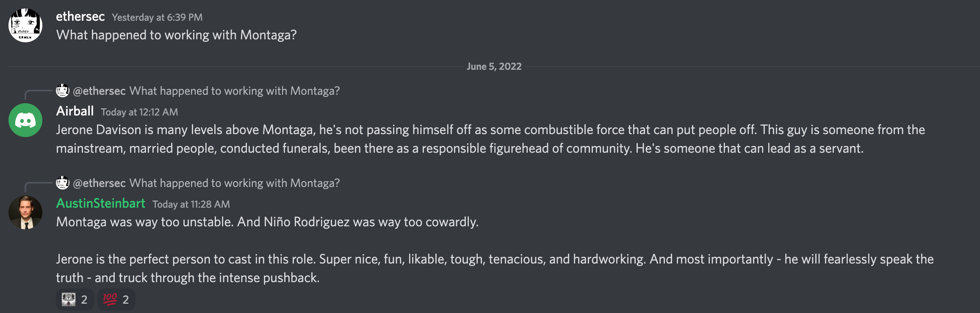
Task: Click the June 5, 2022 date divider
Action: (x=494, y=66)
